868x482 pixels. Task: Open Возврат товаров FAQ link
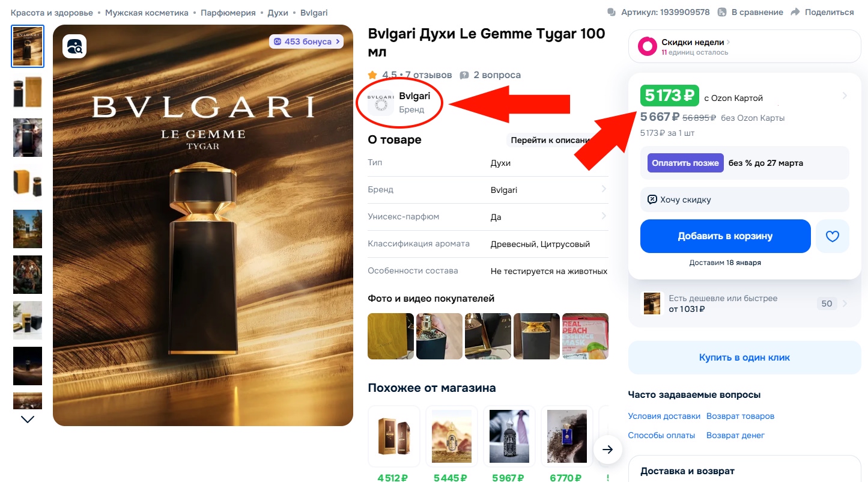(741, 416)
